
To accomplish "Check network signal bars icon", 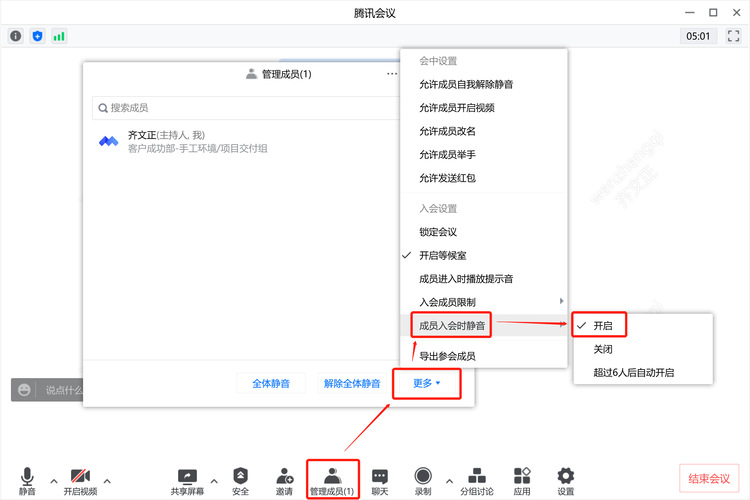I will click(x=59, y=36).
